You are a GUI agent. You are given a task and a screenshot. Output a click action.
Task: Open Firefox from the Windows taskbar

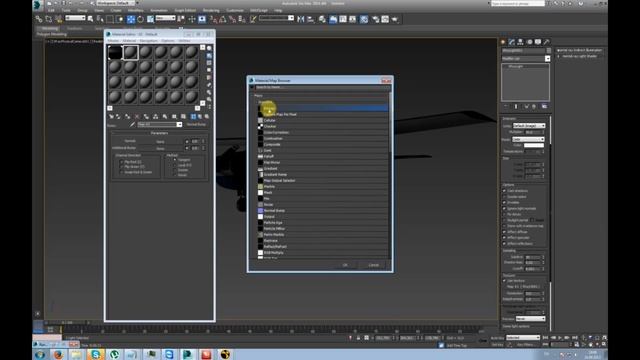coord(58,354)
